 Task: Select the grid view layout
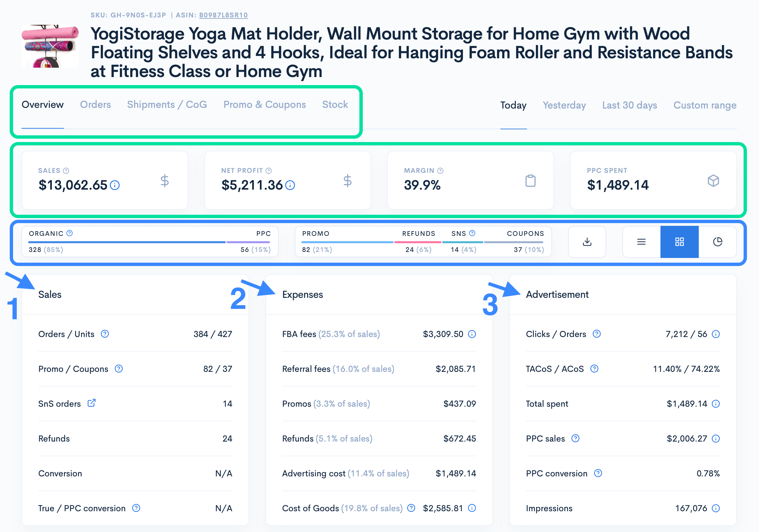(679, 242)
